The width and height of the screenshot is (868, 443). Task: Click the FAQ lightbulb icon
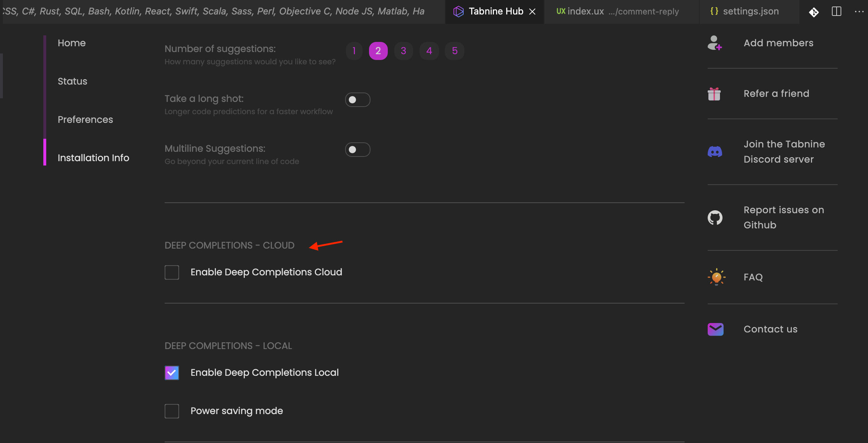click(x=716, y=277)
